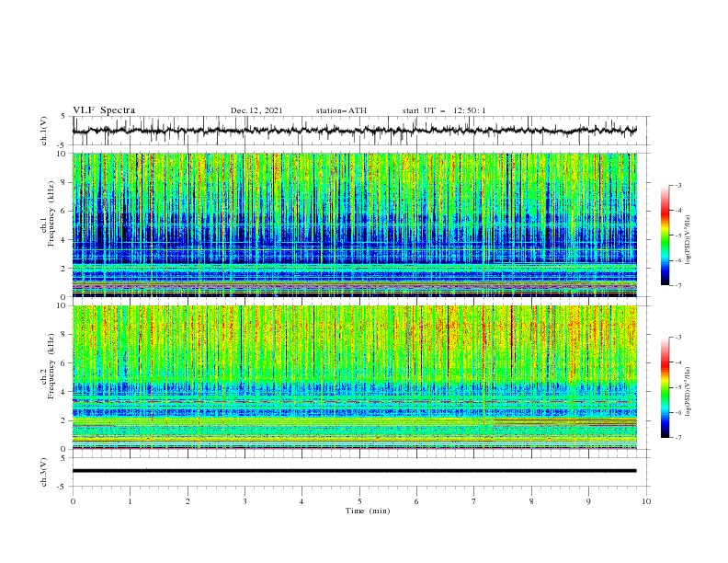
Task: Click the time axis tick label '0'
Action: (x=73, y=501)
